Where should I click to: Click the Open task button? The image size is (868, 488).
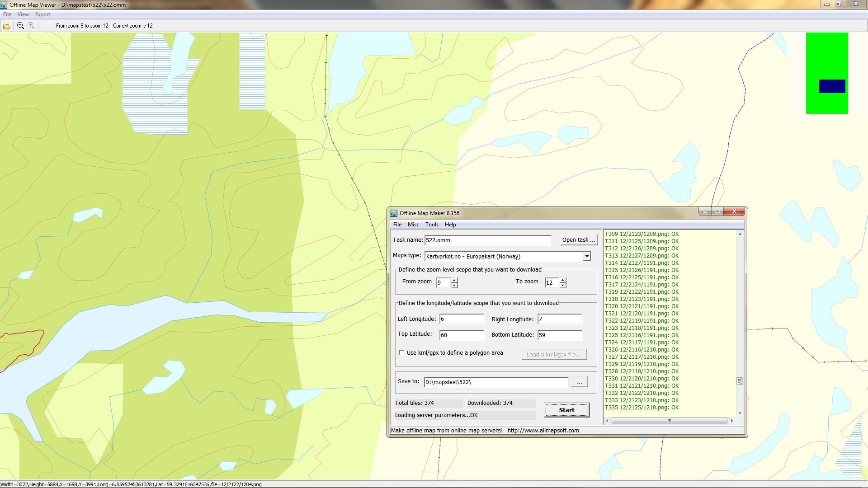[x=578, y=240]
